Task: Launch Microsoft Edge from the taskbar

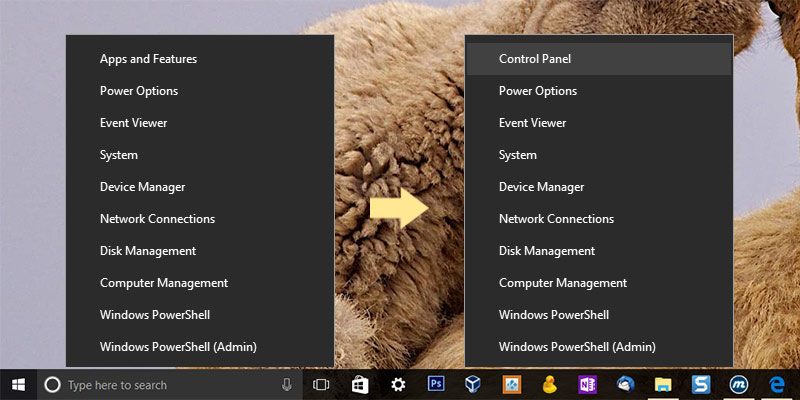Action: pos(777,385)
